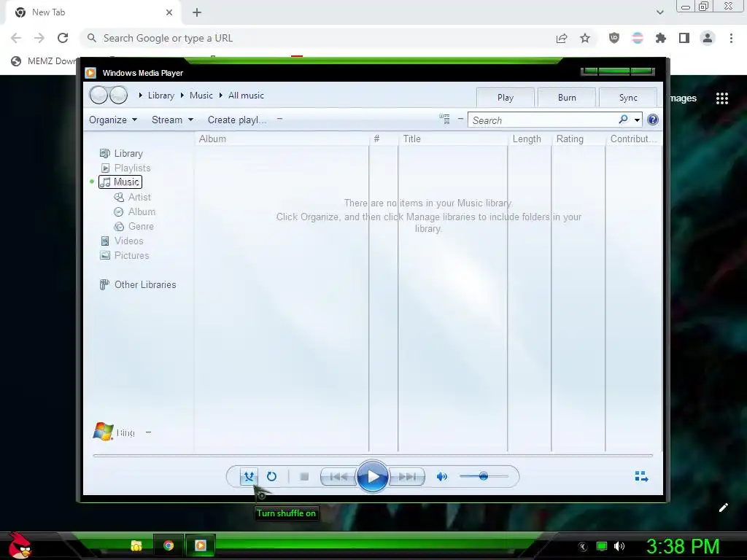Select Music in the navigation tree

tap(120, 182)
